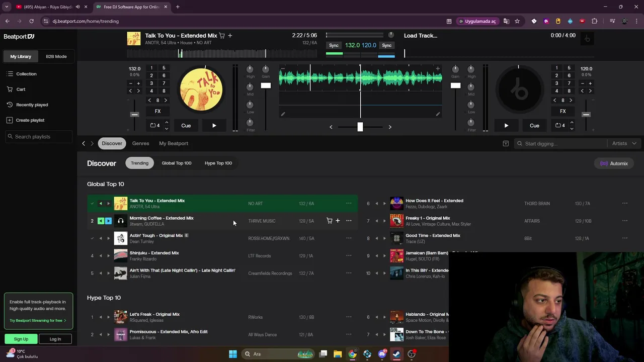
Task: Increase left deck loop length with up chevron
Action: [x=167, y=123]
